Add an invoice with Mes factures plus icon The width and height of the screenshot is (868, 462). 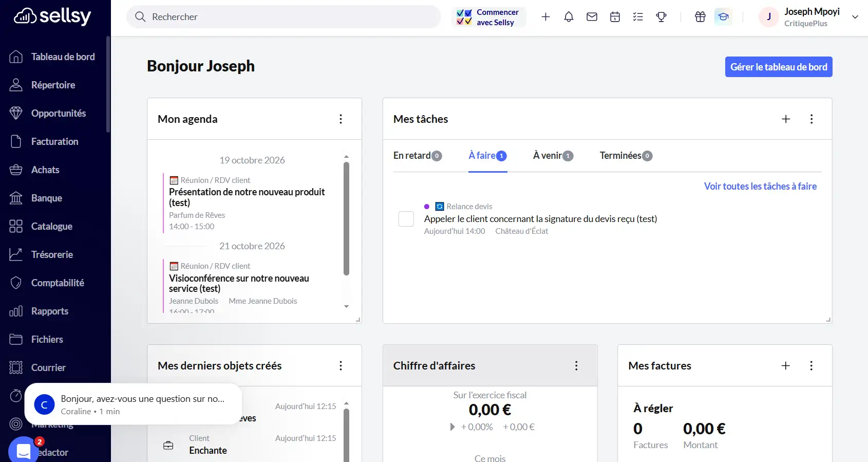(x=786, y=366)
